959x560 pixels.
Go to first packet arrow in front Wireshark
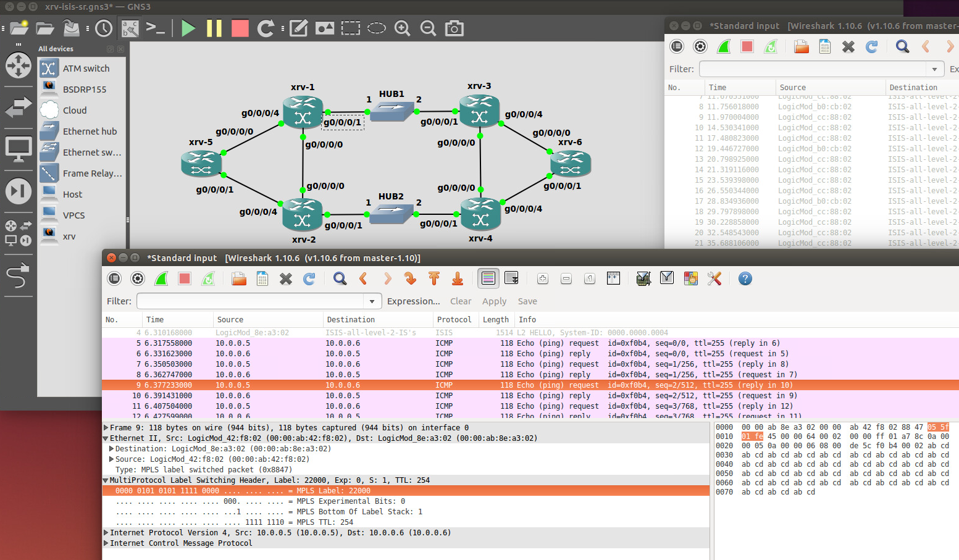[434, 279]
